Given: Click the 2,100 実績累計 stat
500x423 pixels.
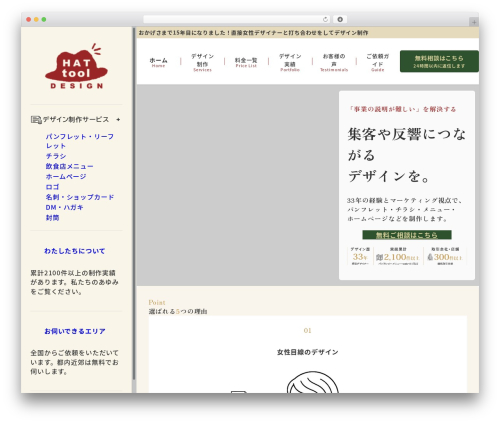Looking at the screenshot, I should (398, 256).
